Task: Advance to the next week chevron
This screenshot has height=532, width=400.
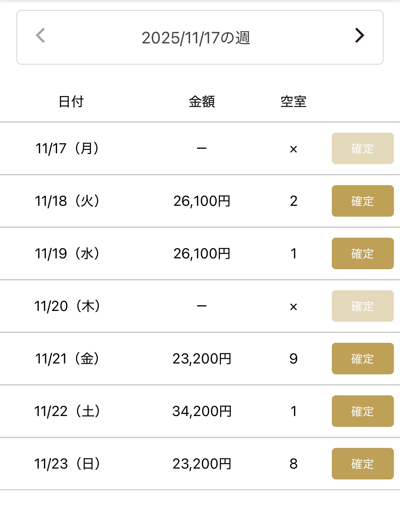Action: click(359, 35)
